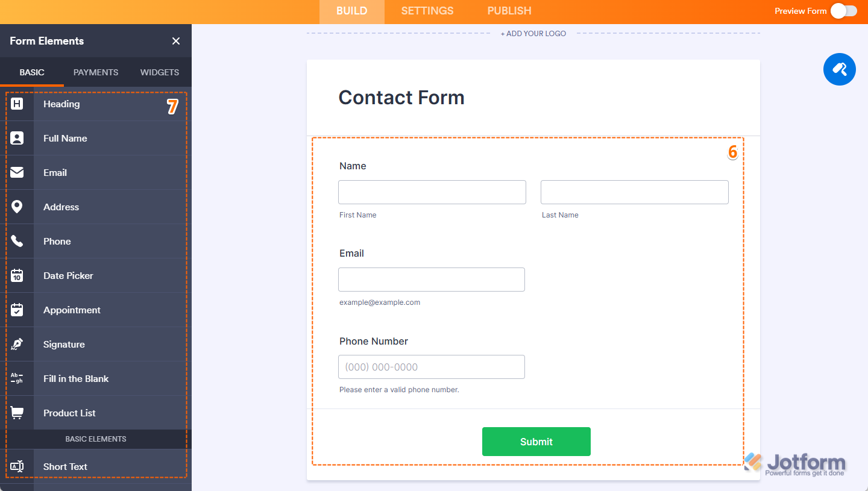This screenshot has width=868, height=491.
Task: Choose the Address location pin icon
Action: pyautogui.click(x=17, y=207)
